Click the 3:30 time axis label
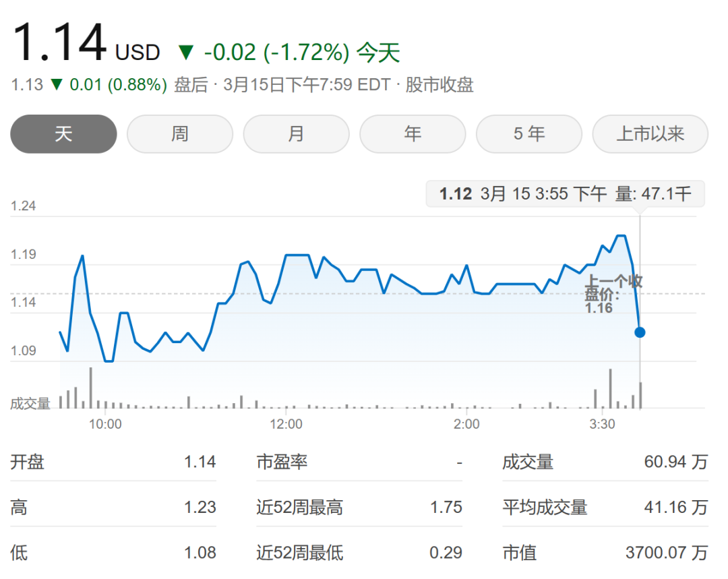The height and width of the screenshot is (579, 728). (x=602, y=424)
